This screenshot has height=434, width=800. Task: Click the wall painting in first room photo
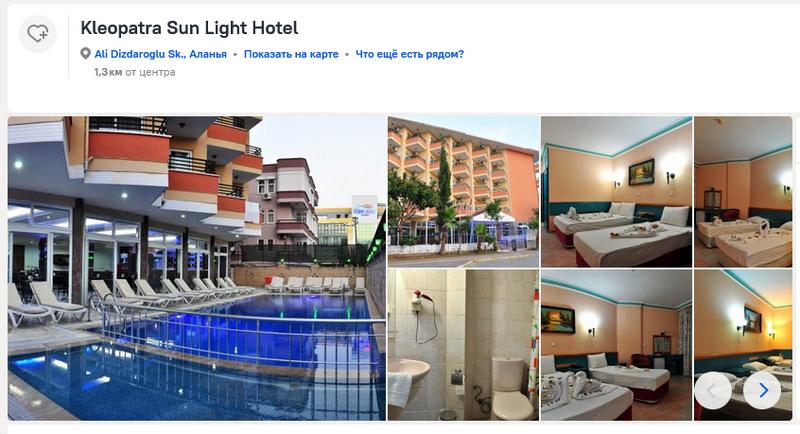641,172
